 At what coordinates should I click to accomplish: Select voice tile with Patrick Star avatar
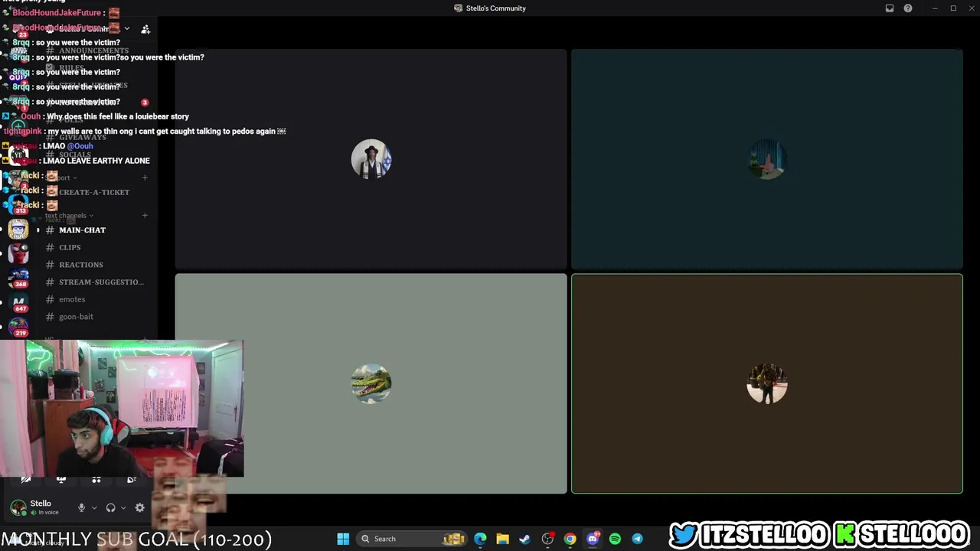tap(766, 159)
